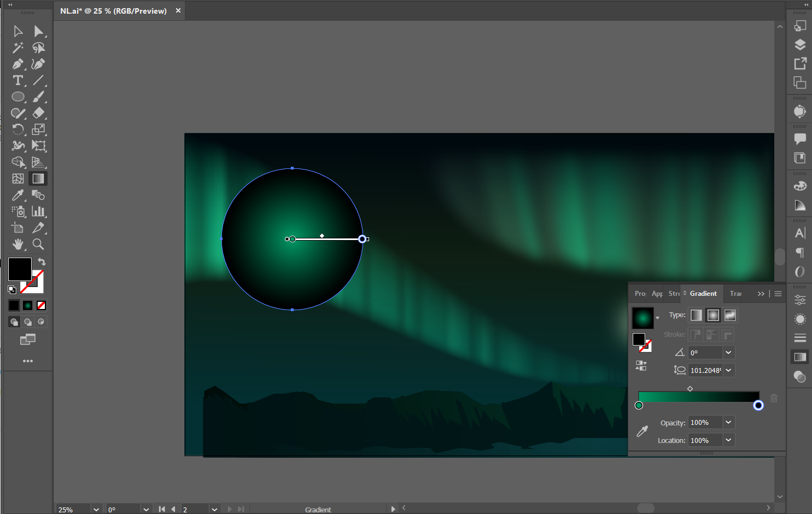Click the aspect ratio input field
The width and height of the screenshot is (812, 514).
[x=705, y=370]
